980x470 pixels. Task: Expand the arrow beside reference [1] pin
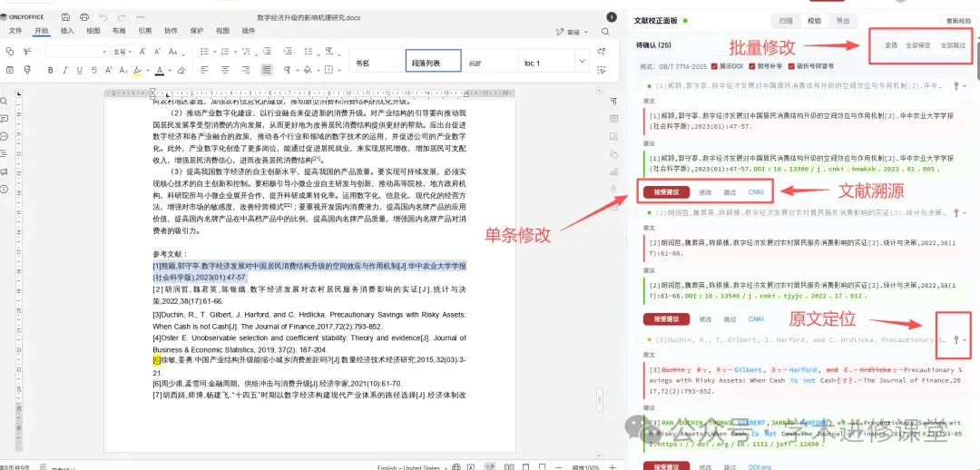[965, 85]
